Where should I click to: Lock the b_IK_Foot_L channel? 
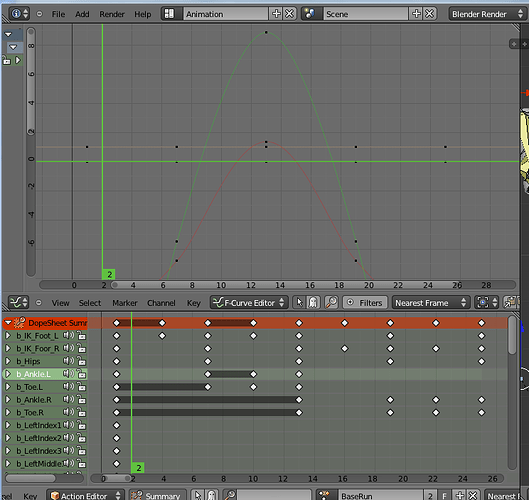81,336
